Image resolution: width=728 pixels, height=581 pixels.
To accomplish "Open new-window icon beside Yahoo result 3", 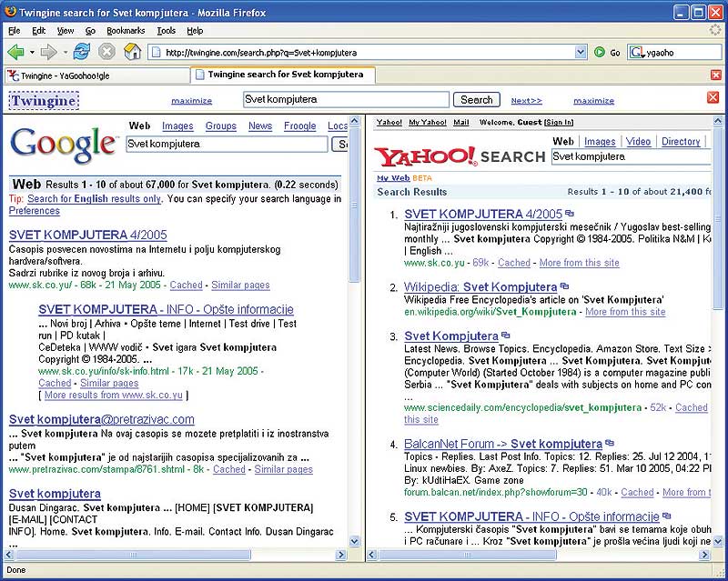I will click(506, 335).
